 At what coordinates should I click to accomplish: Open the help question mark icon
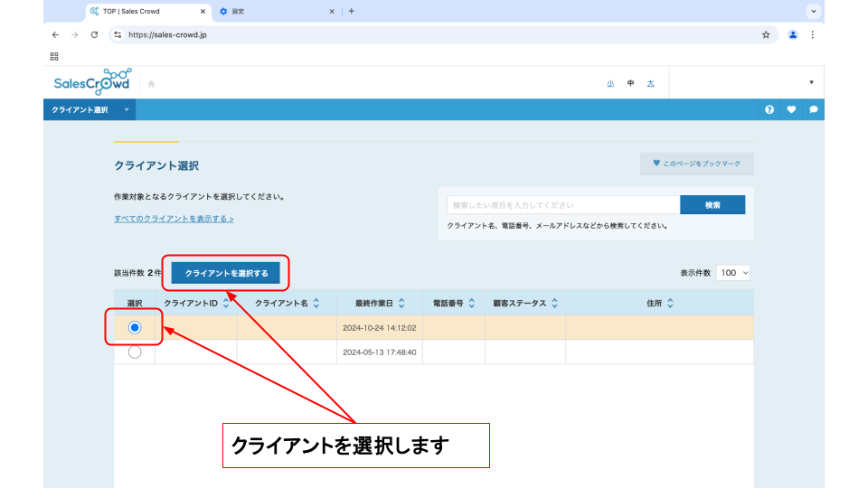[769, 109]
